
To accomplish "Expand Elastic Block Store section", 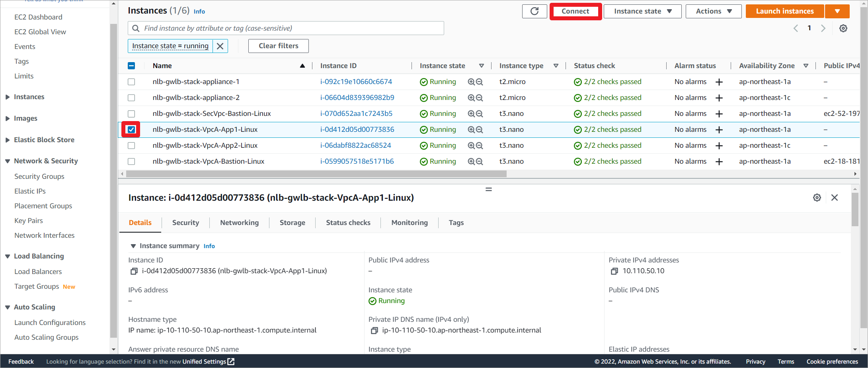I will pyautogui.click(x=8, y=140).
